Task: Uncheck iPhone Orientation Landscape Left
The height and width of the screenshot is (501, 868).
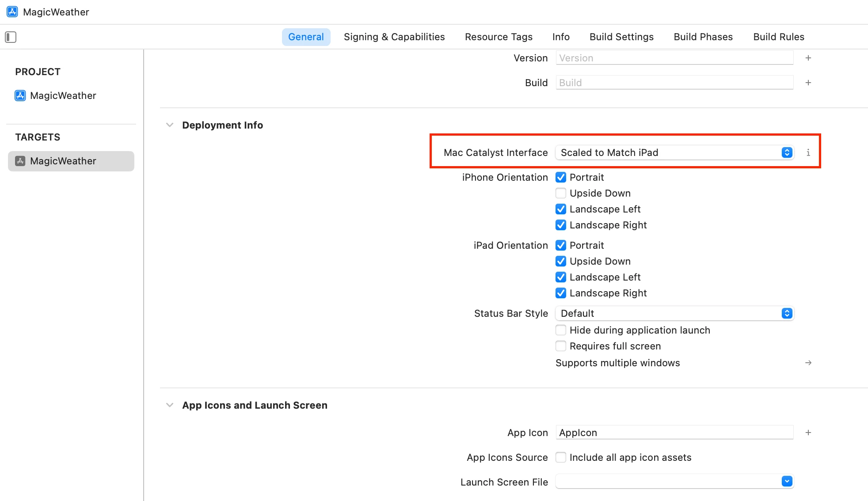Action: pos(561,209)
